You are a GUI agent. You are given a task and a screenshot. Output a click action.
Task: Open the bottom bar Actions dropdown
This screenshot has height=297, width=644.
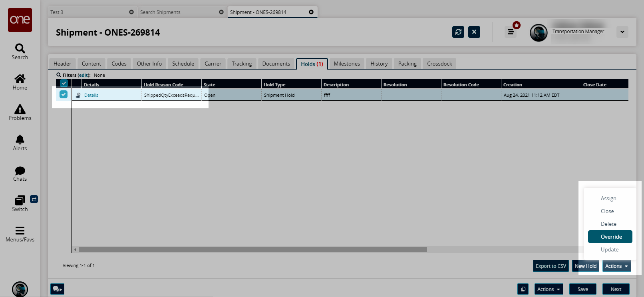coord(549,289)
